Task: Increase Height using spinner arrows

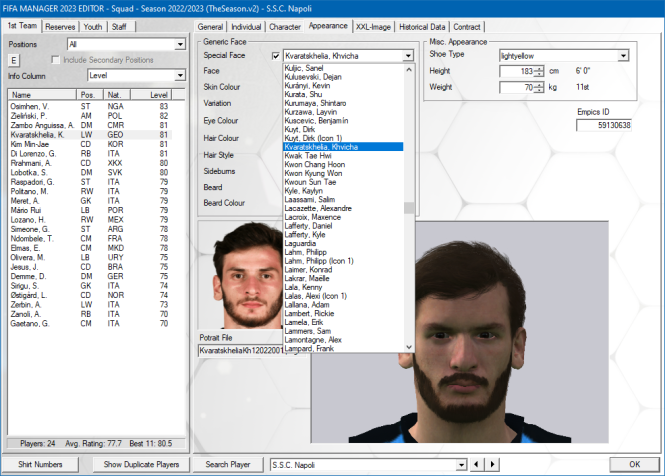Action: (x=538, y=68)
